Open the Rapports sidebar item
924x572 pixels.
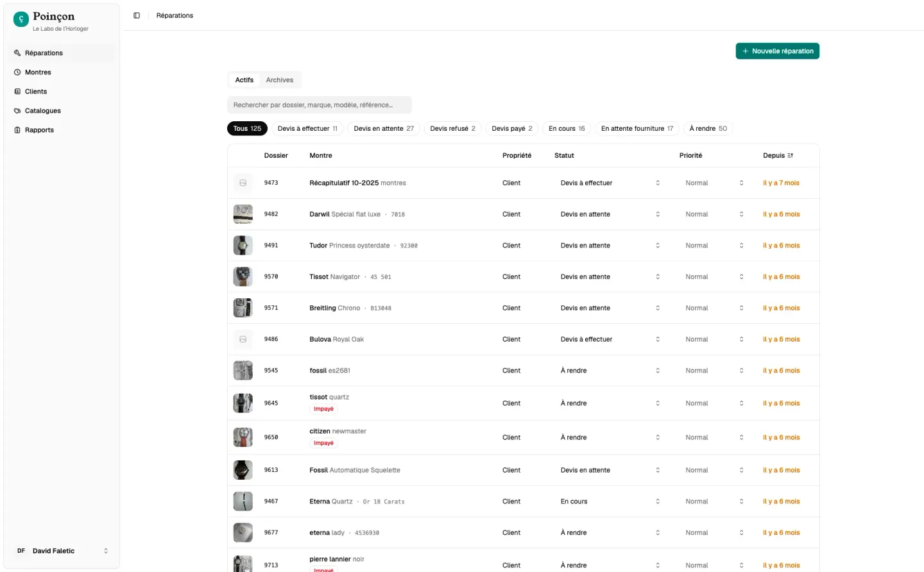tap(62, 130)
